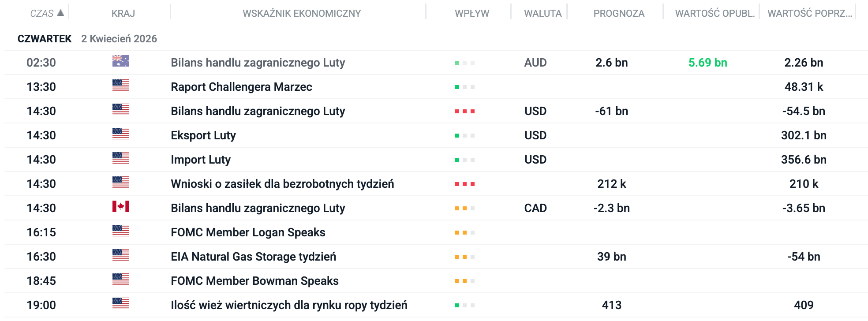The image size is (868, 321).
Task: Click the WPŁYW column header
Action: [472, 14]
